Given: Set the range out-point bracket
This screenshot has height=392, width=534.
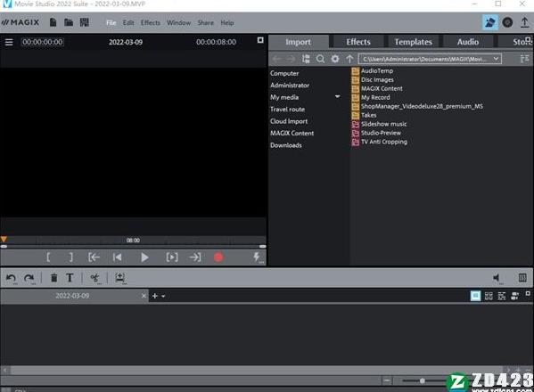Looking at the screenshot, I should tap(70, 257).
